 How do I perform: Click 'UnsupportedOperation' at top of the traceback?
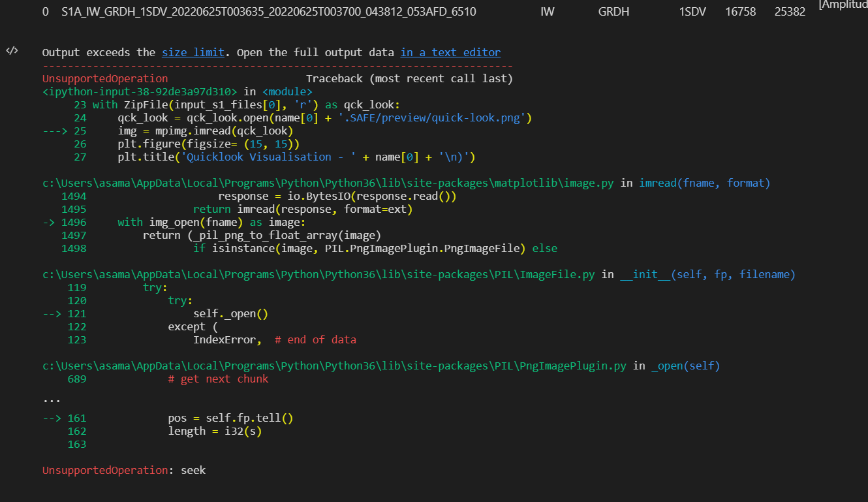coord(105,78)
